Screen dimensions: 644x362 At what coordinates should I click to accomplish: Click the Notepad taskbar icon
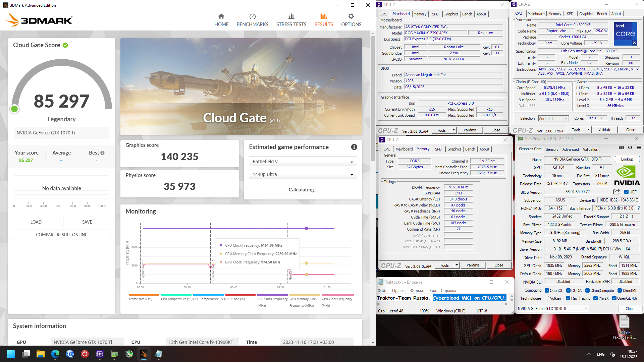159,354
